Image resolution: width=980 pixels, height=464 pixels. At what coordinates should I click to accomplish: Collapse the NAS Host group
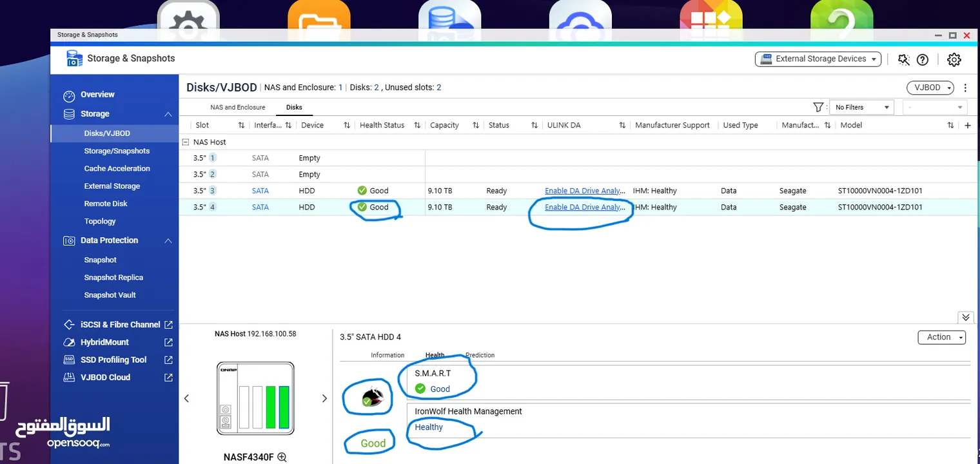tap(186, 142)
